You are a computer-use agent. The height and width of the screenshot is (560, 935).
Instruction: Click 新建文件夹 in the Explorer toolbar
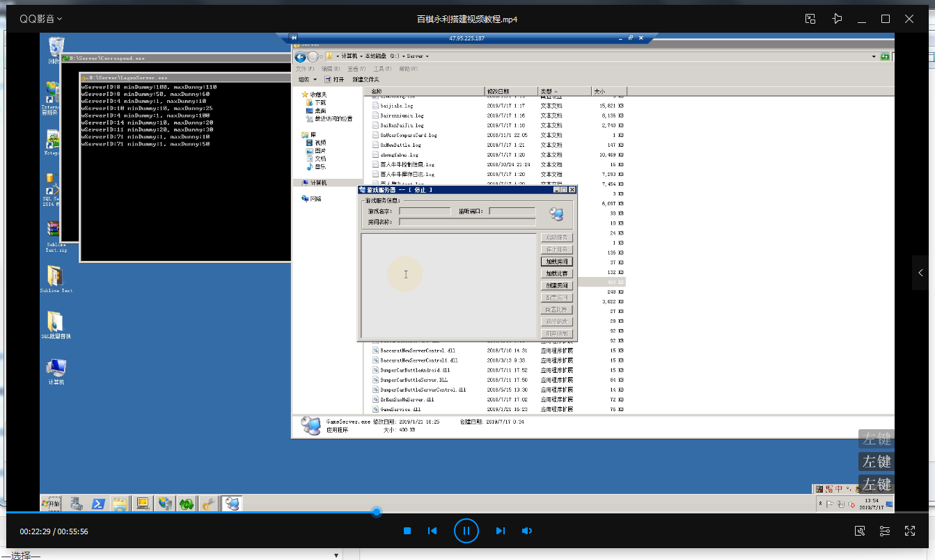pos(366,79)
